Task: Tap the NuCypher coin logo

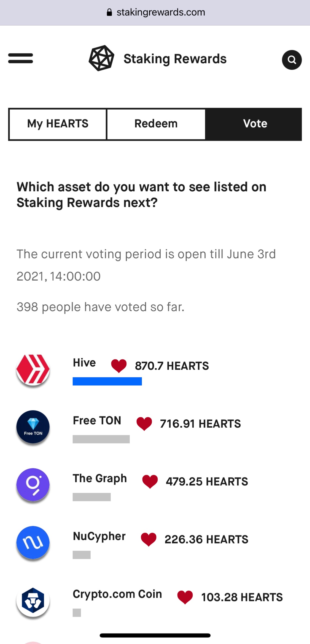Action: pos(33,543)
